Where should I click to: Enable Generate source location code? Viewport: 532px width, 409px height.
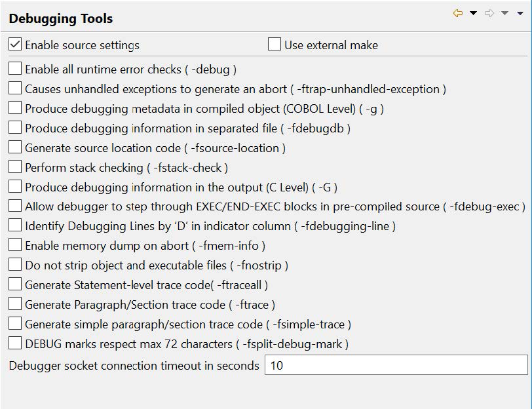pos(14,147)
